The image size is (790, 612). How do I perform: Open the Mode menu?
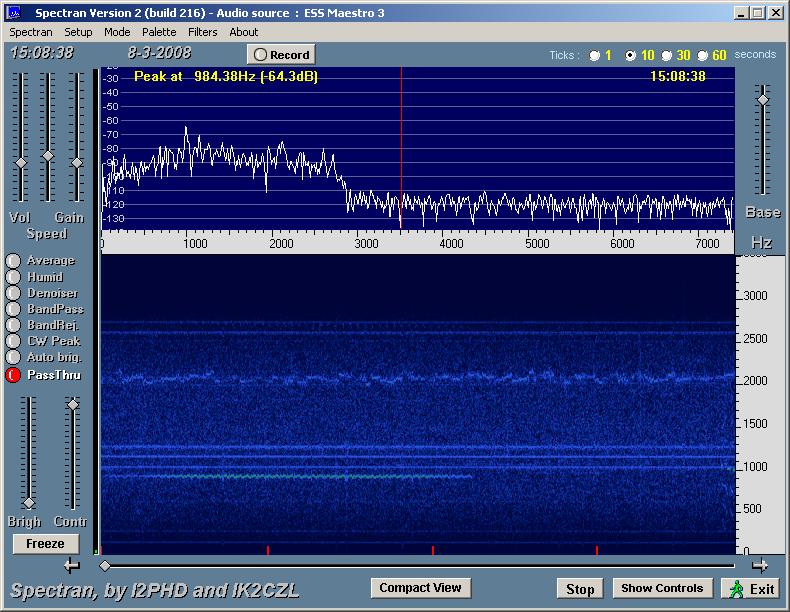point(117,32)
